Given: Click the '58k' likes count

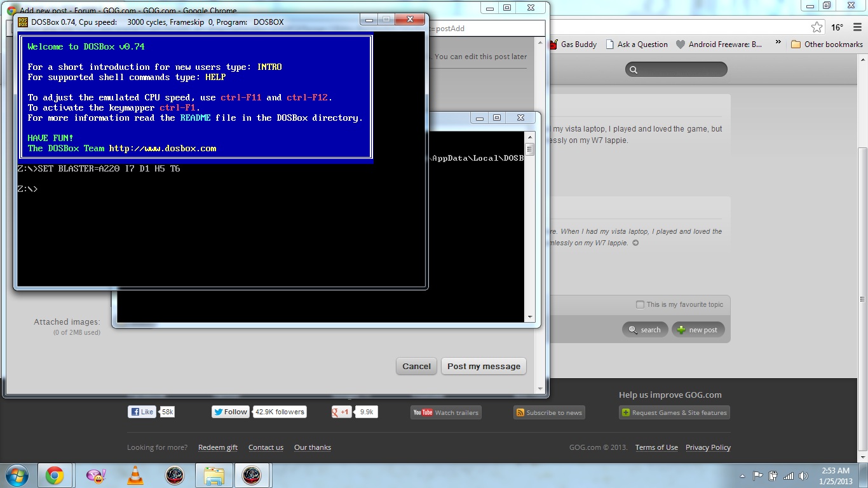Looking at the screenshot, I should (167, 412).
